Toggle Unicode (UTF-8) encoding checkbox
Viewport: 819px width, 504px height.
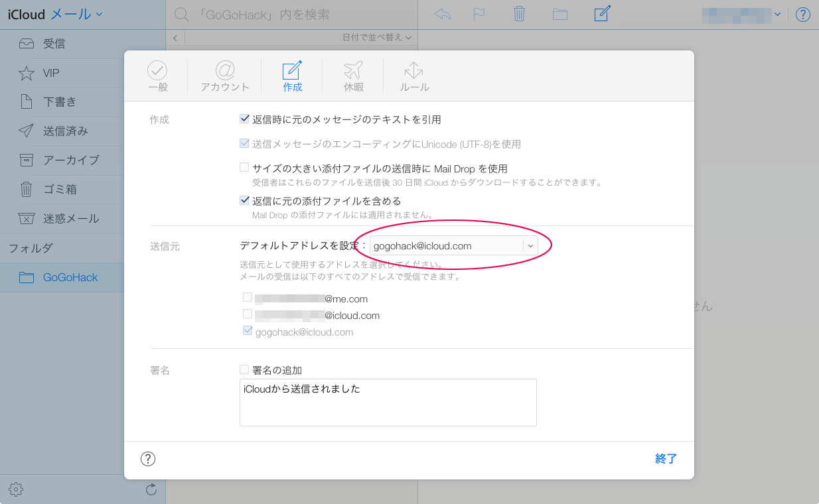pyautogui.click(x=244, y=143)
